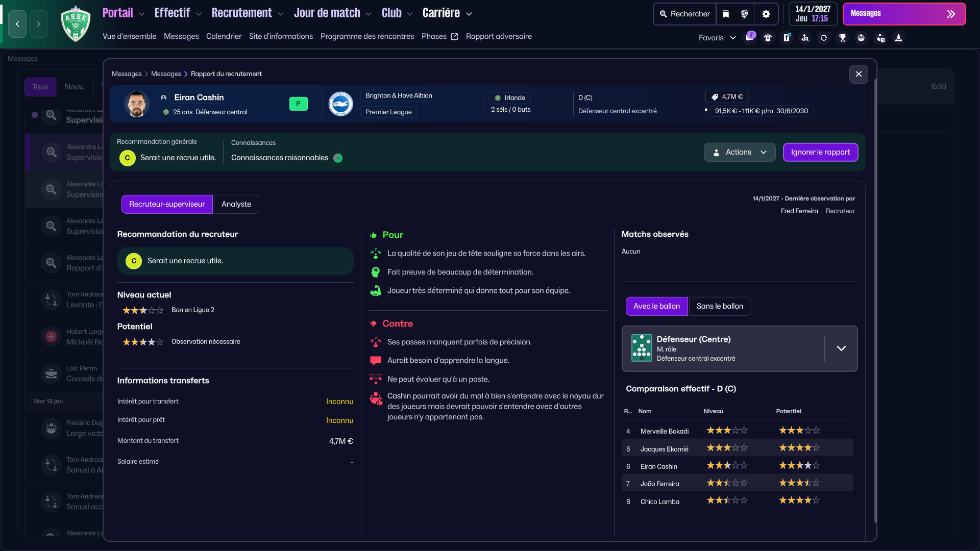This screenshot has height=551, width=980.
Task: Go to the Calendrier tab
Action: coord(224,36)
